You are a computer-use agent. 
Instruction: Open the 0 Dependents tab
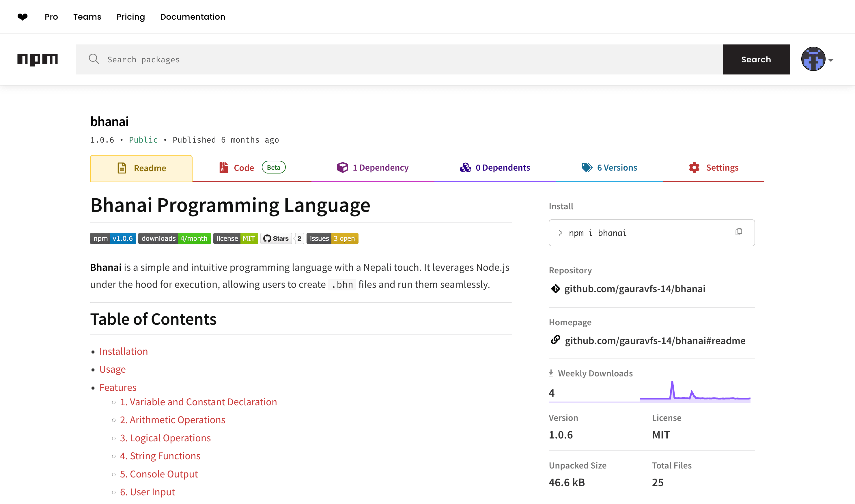coord(495,168)
